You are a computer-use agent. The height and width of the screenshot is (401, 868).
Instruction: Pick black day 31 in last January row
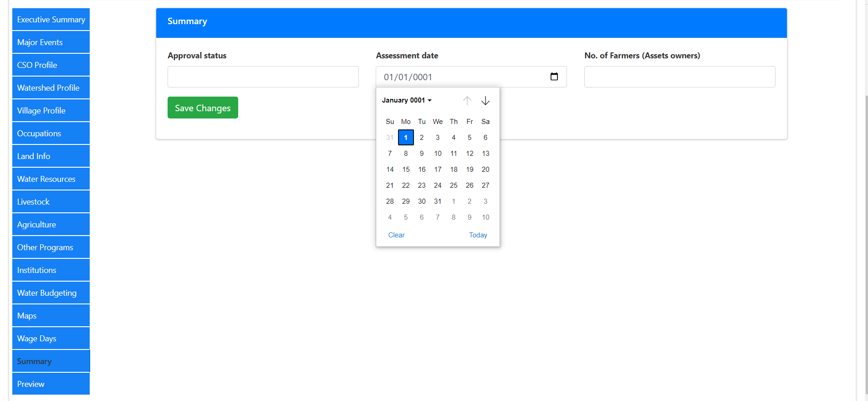coord(438,201)
